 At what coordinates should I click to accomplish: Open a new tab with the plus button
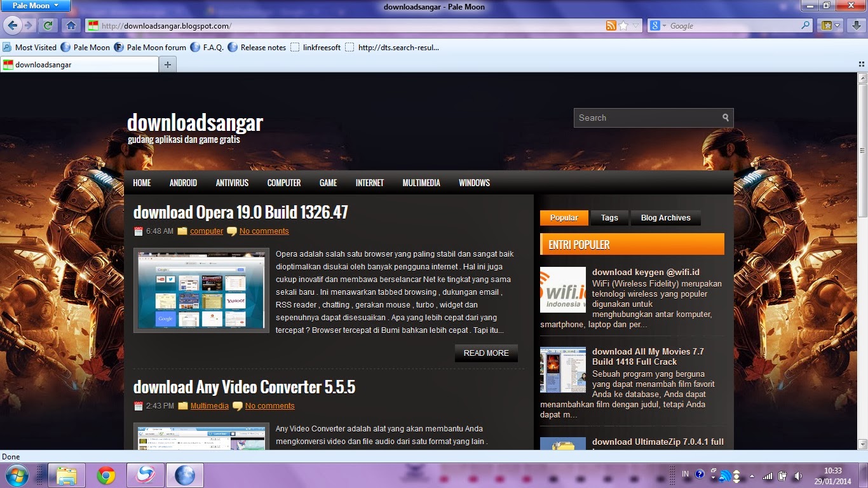point(168,64)
